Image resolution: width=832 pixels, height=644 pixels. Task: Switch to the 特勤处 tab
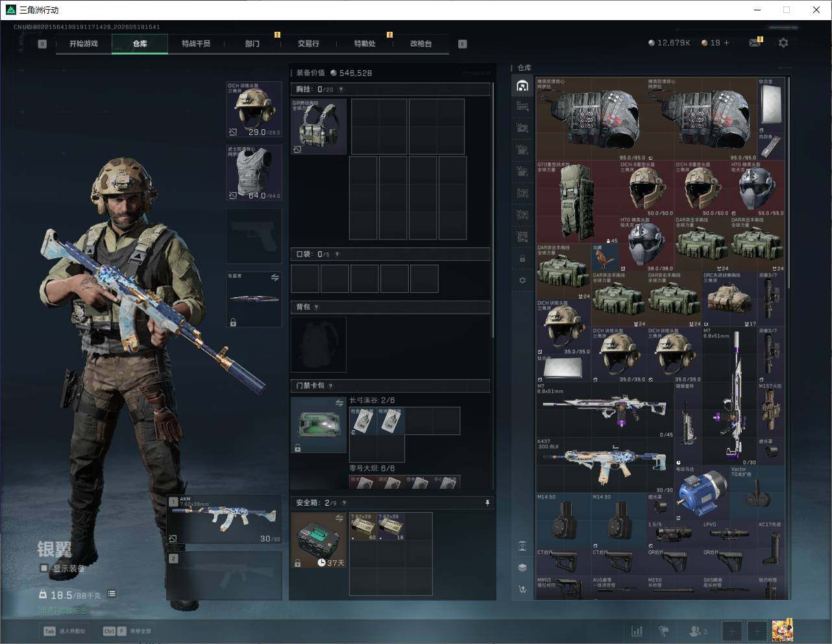(365, 43)
